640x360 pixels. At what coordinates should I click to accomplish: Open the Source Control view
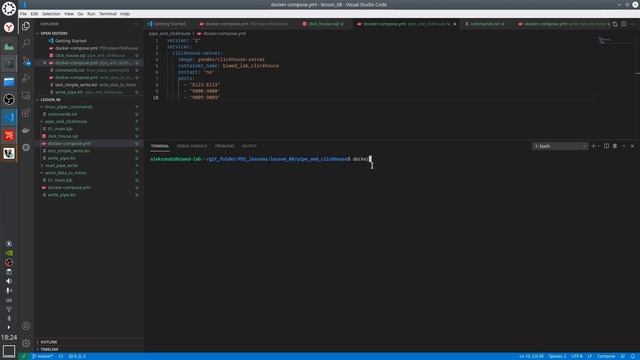point(26,61)
